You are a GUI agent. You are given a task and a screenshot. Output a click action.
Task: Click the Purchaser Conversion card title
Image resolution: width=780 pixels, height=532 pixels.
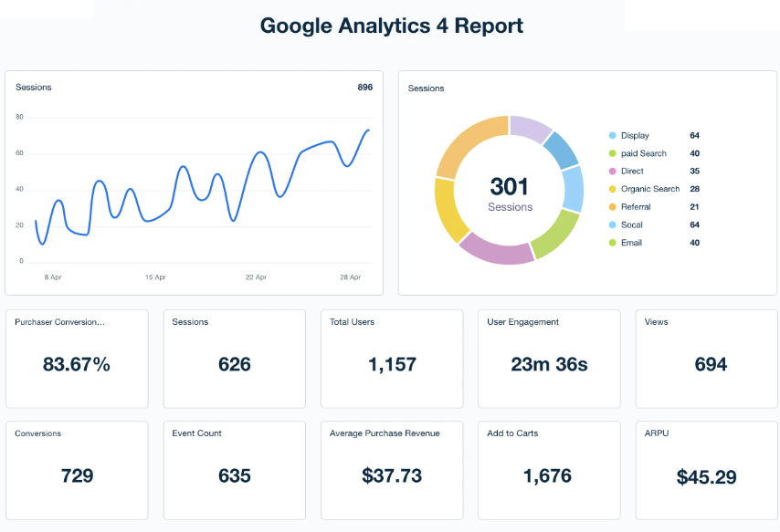(x=59, y=322)
